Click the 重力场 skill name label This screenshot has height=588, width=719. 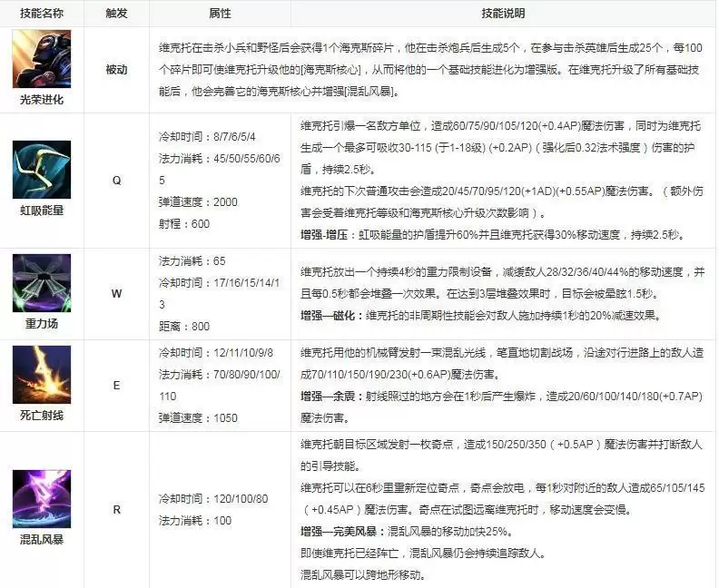click(x=42, y=324)
